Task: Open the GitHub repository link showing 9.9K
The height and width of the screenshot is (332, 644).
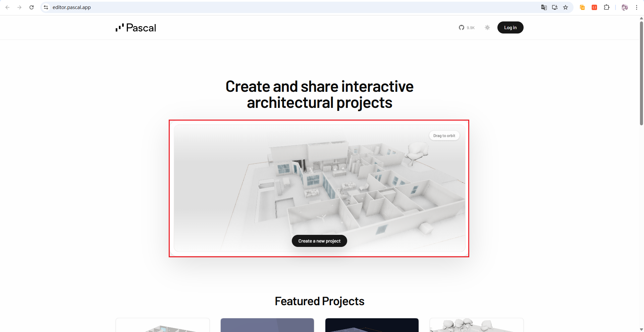Action: [467, 28]
